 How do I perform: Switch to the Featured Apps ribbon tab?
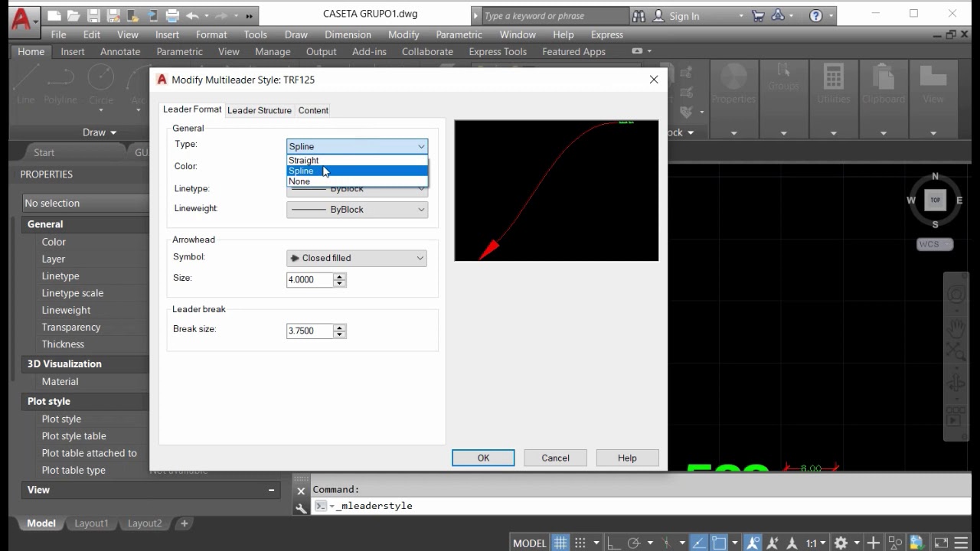pos(573,51)
